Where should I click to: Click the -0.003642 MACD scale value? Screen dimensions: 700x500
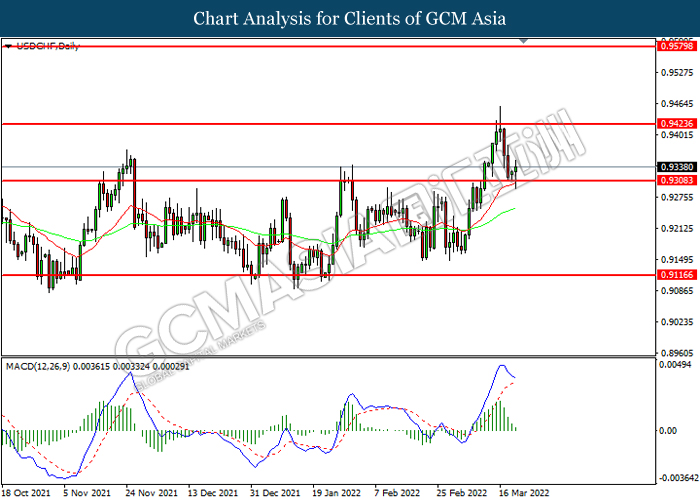(x=679, y=478)
